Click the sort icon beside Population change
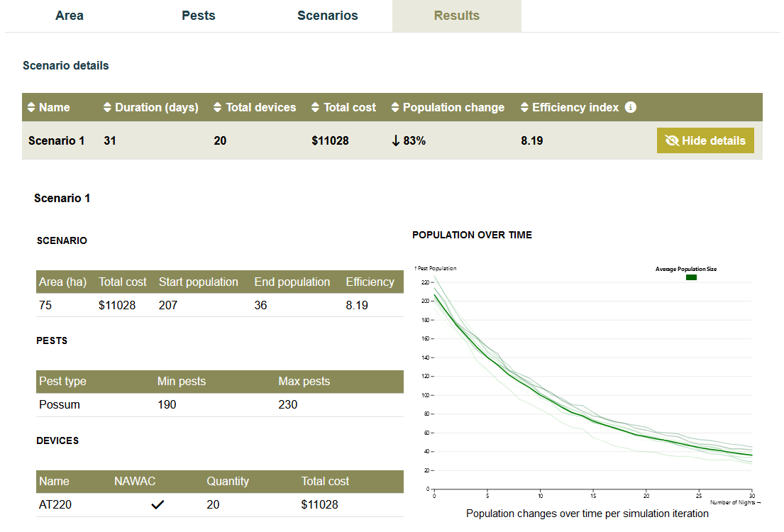This screenshot has height=532, width=784. pos(396,107)
